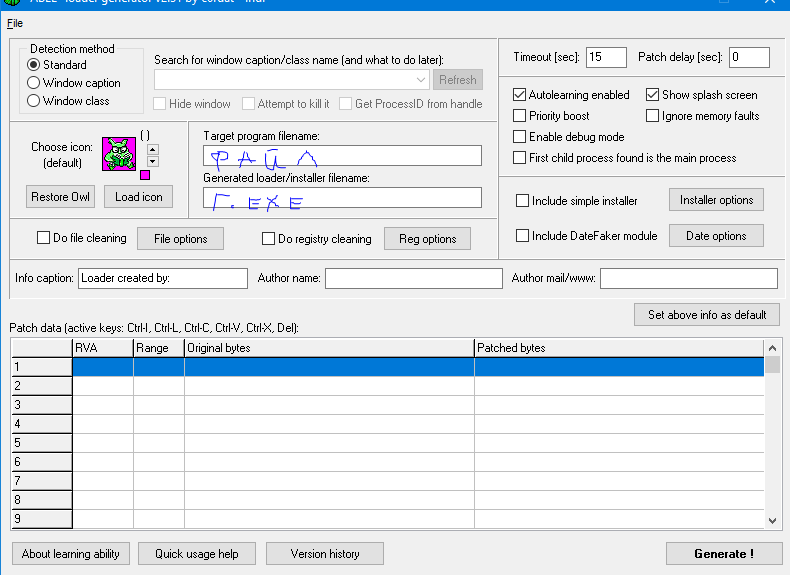The width and height of the screenshot is (790, 575).
Task: Enable Do registry cleaning checkbox
Action: [x=268, y=239]
